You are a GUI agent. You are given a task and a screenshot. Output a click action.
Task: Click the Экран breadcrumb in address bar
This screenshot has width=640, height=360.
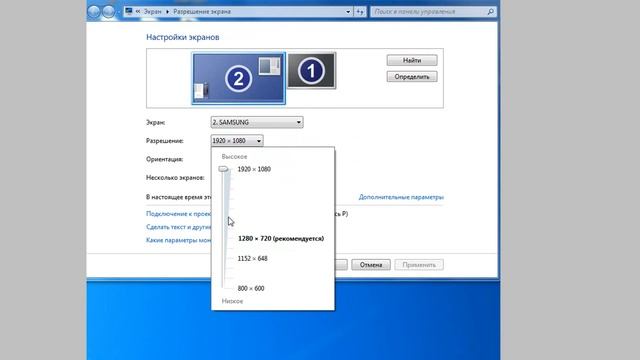(x=153, y=11)
